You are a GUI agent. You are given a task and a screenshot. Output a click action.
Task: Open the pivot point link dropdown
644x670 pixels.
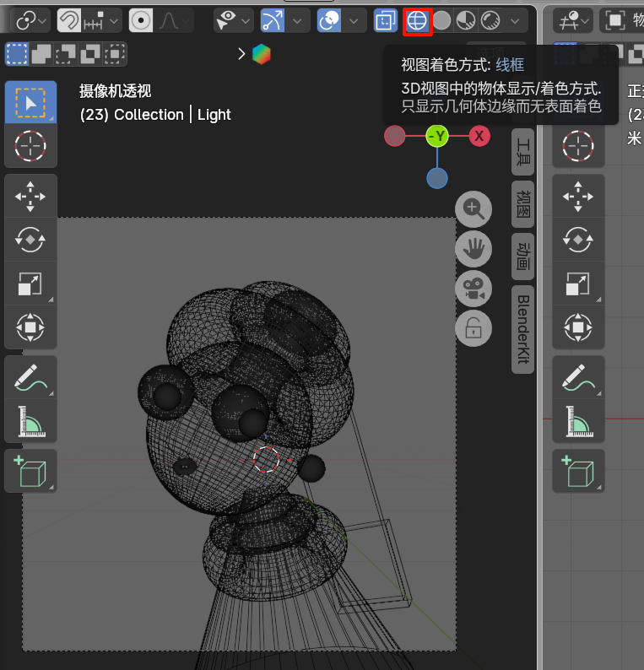[x=30, y=21]
